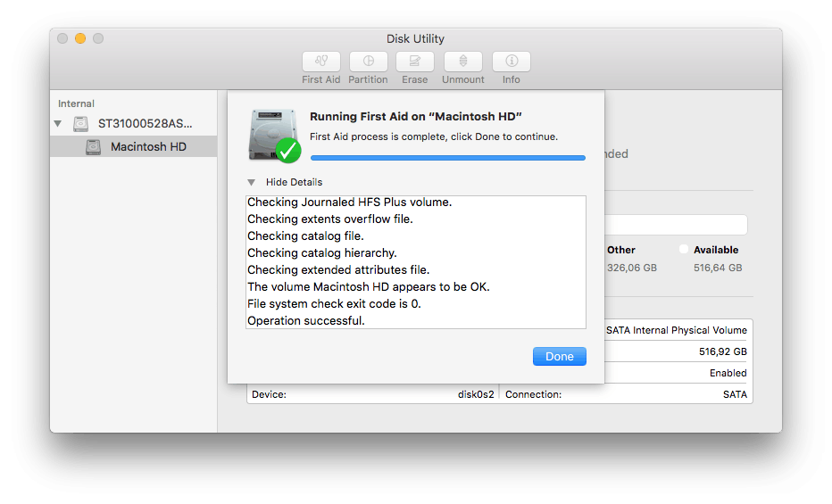Image resolution: width=832 pixels, height=504 pixels.
Task: Click the Enabled value in the info table
Action: (728, 373)
